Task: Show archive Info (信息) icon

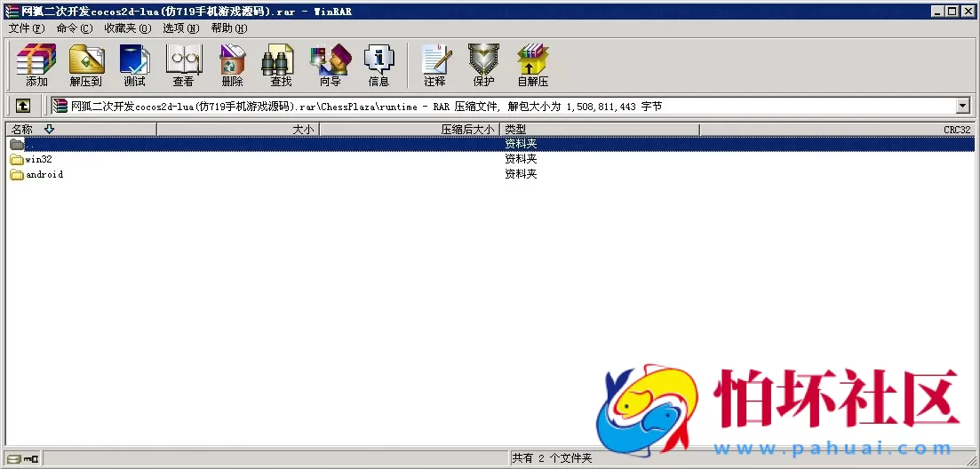Action: (x=378, y=65)
